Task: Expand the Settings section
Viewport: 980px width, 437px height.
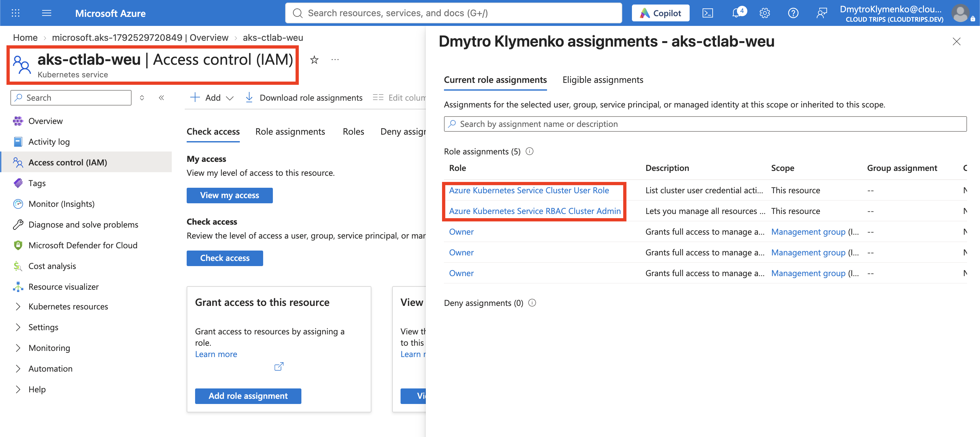Action: point(43,327)
